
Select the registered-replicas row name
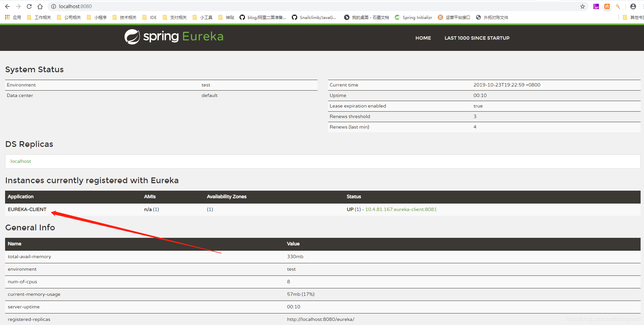pyautogui.click(x=29, y=319)
